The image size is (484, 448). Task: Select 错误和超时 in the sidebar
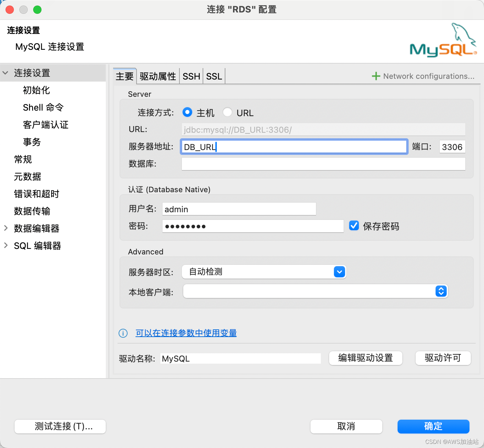pos(36,194)
